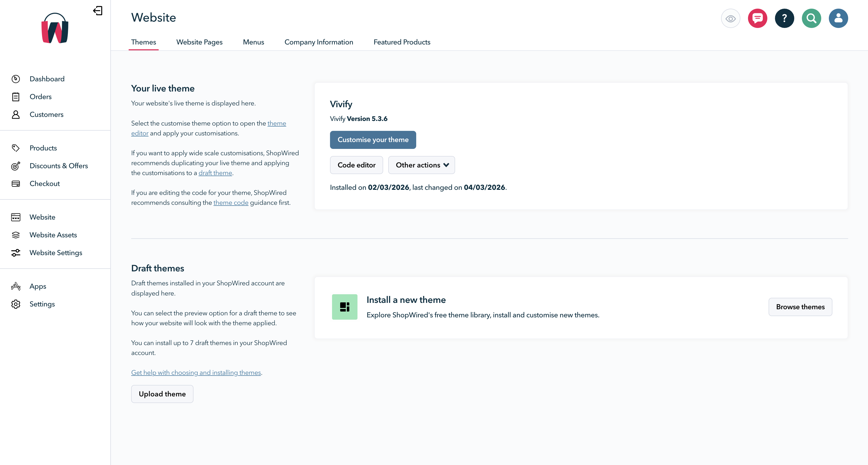Open the help question mark icon
Image resolution: width=868 pixels, height=465 pixels.
[x=784, y=18]
